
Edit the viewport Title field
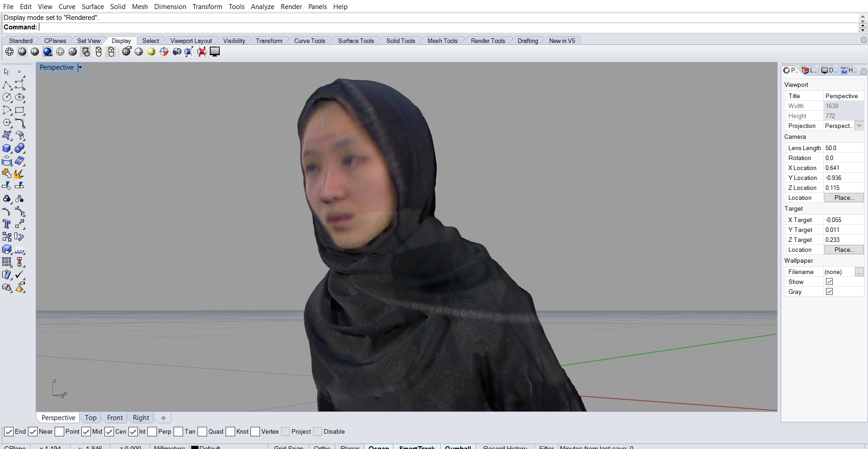[844, 96]
